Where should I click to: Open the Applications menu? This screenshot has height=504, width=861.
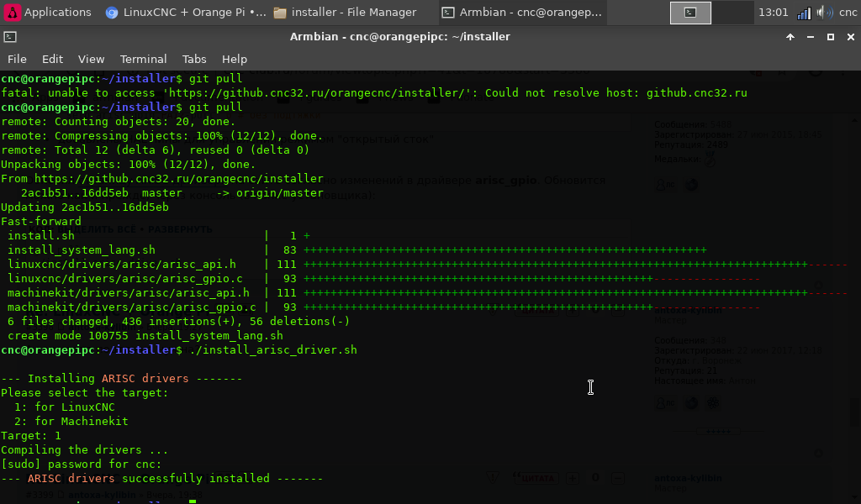tap(49, 13)
